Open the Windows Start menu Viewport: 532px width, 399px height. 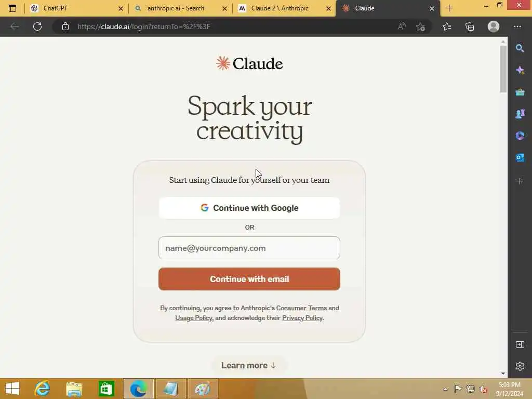click(12, 389)
